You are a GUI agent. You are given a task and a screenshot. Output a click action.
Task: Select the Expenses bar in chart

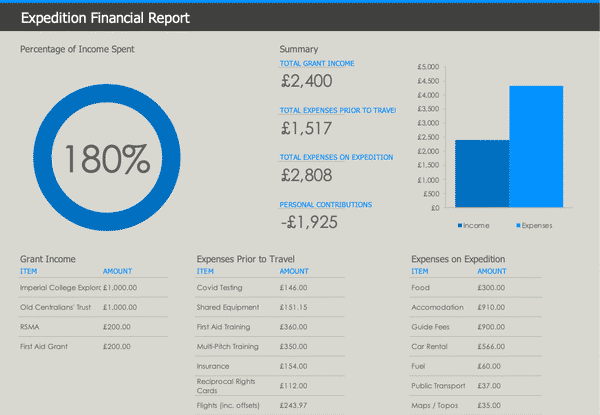[x=536, y=147]
